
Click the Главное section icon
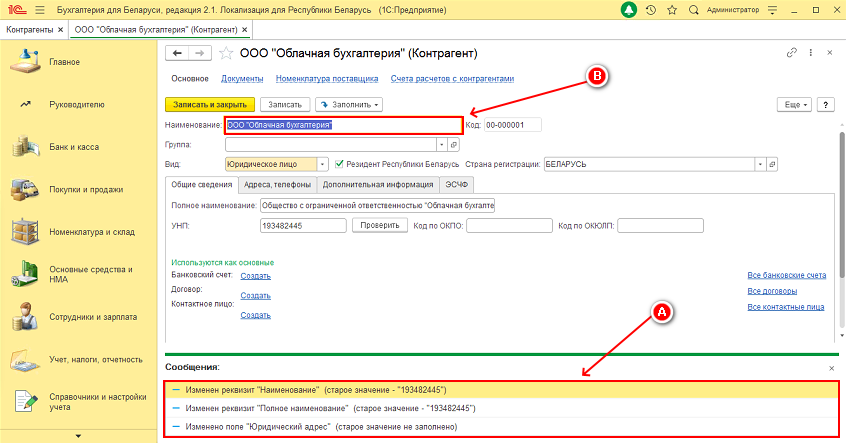coord(25,62)
